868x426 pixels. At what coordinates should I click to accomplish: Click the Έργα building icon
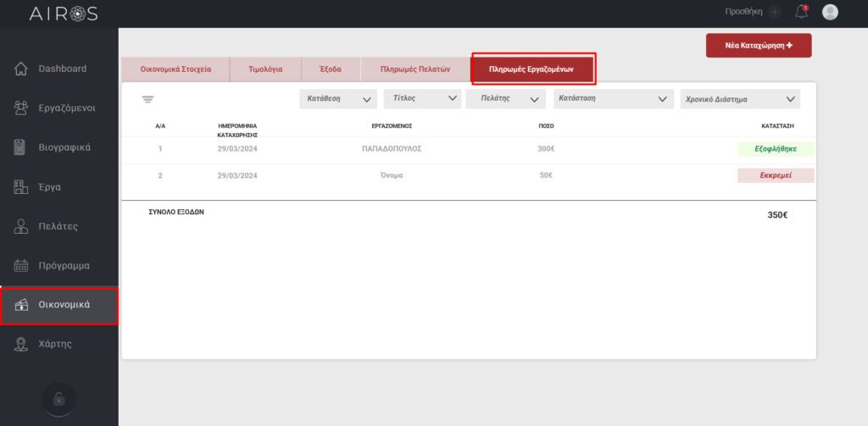click(x=22, y=187)
